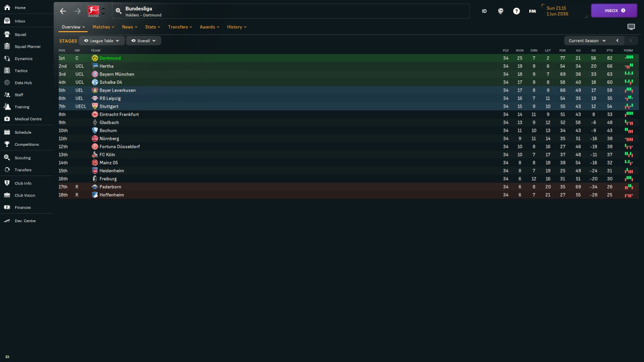Open Hertha team link
The image size is (644, 362).
107,66
